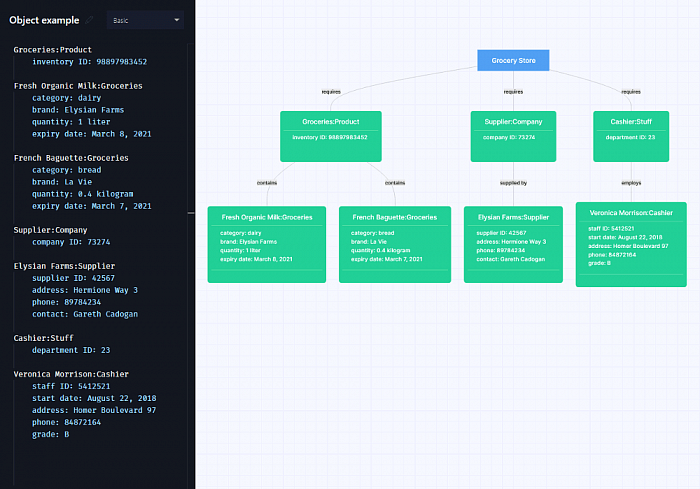Viewport: 700px width, 489px height.
Task: Place cursor on 'inventory ID: 98897983452' line
Action: [x=89, y=62]
